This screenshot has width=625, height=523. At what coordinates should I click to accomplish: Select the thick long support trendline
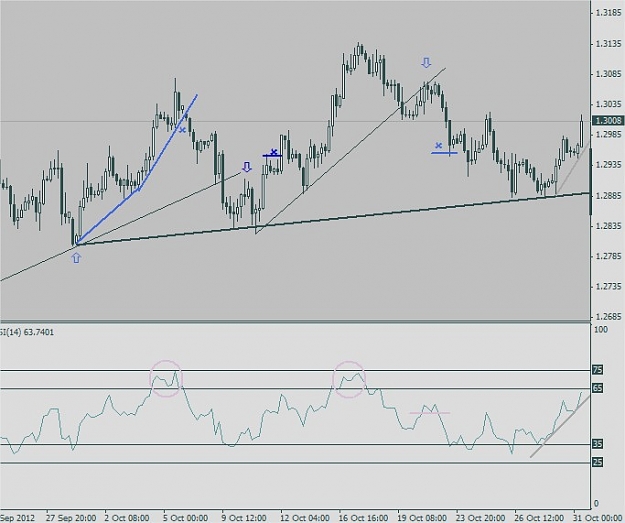(x=333, y=218)
